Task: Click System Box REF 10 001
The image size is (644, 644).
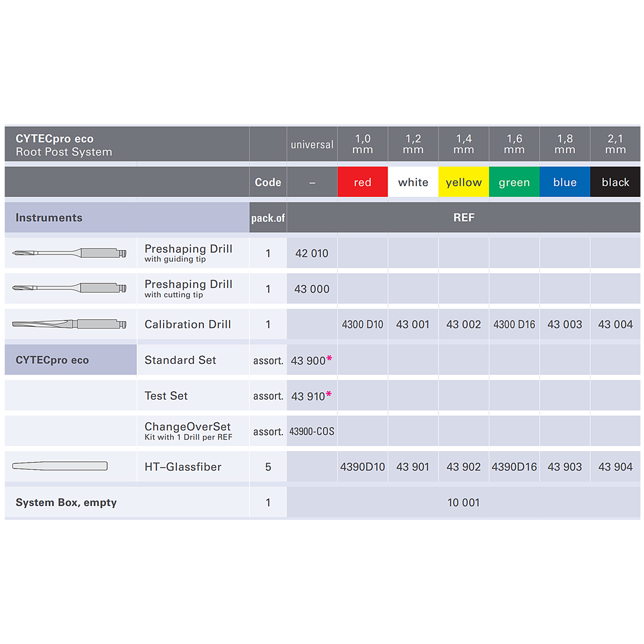Action: pyautogui.click(x=464, y=503)
